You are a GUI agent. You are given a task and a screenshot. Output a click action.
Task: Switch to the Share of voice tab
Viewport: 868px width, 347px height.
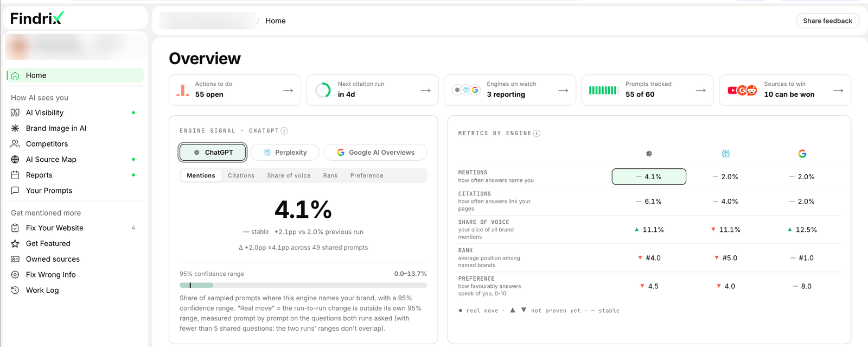click(289, 175)
